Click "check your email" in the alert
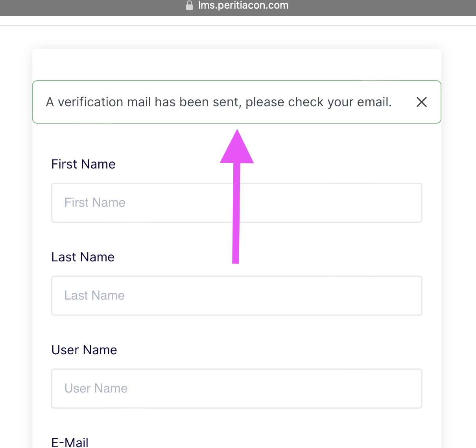 tap(340, 102)
